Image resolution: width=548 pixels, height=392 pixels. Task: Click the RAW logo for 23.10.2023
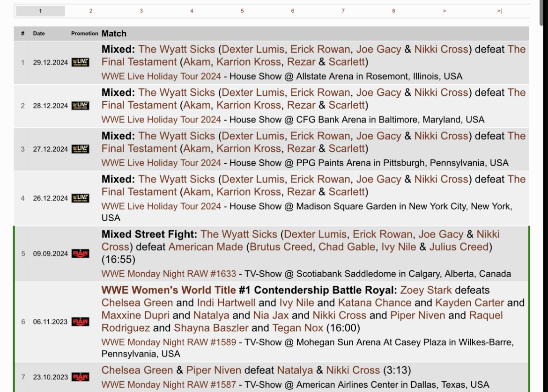point(81,377)
